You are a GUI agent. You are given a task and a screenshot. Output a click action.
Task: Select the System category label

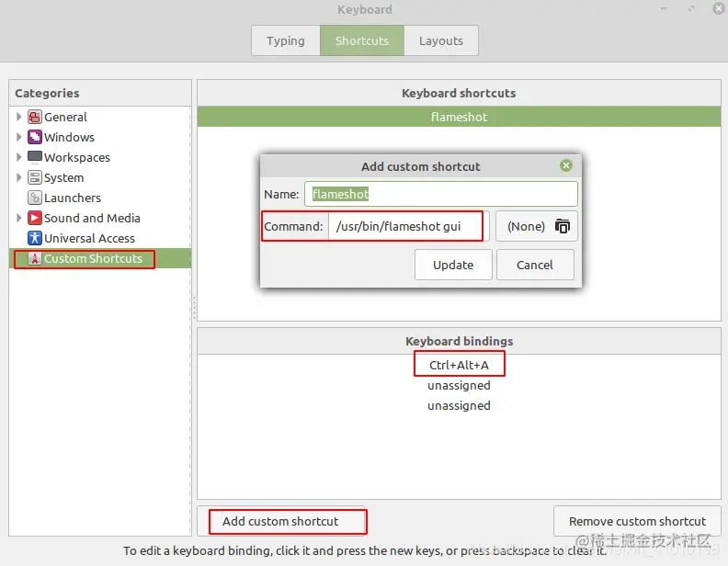point(64,177)
